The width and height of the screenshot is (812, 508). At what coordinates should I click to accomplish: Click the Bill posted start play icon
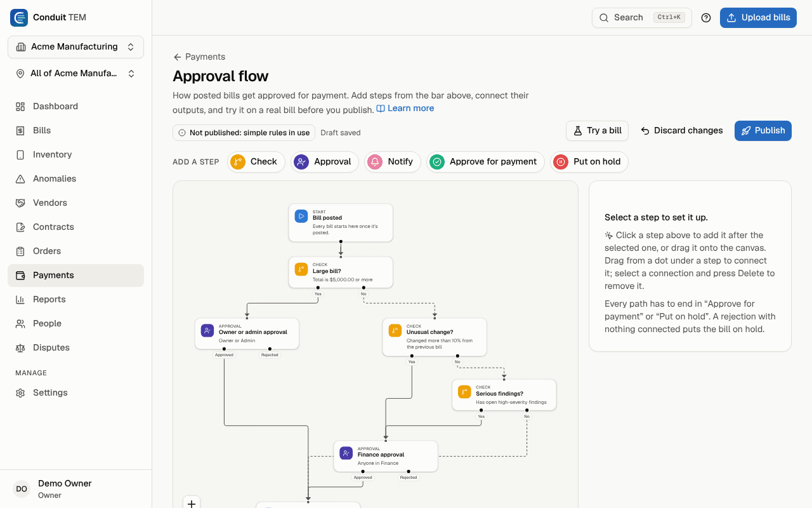click(x=301, y=217)
